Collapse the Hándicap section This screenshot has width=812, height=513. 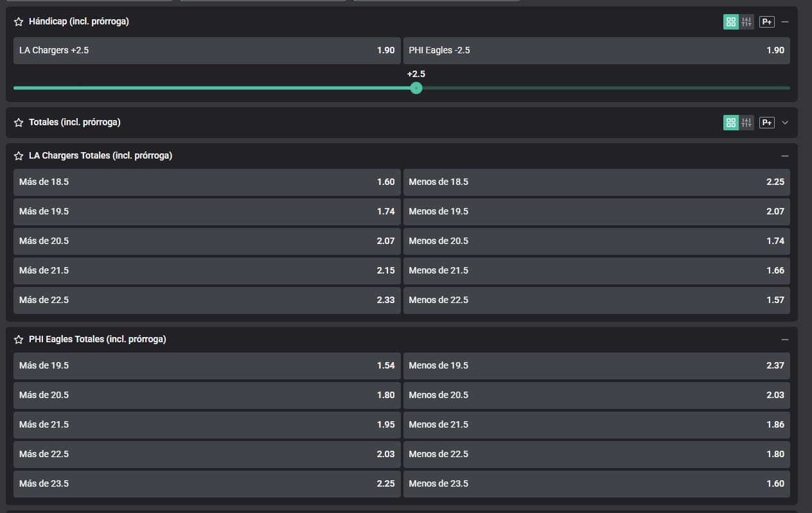click(x=785, y=22)
